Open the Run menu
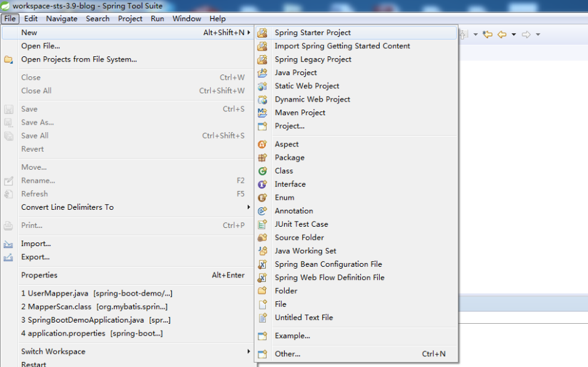The height and width of the screenshot is (367, 588). point(158,19)
